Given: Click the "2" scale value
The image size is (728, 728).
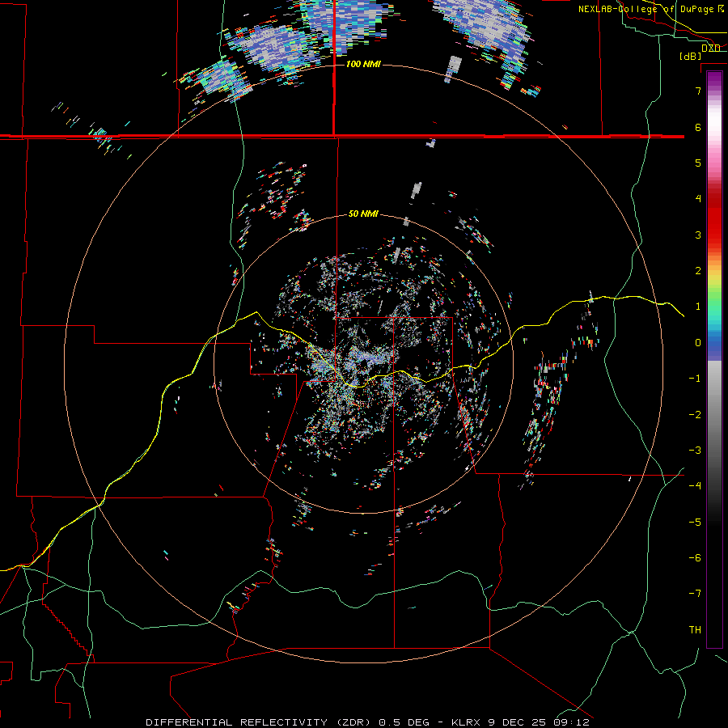Looking at the screenshot, I should (x=698, y=271).
